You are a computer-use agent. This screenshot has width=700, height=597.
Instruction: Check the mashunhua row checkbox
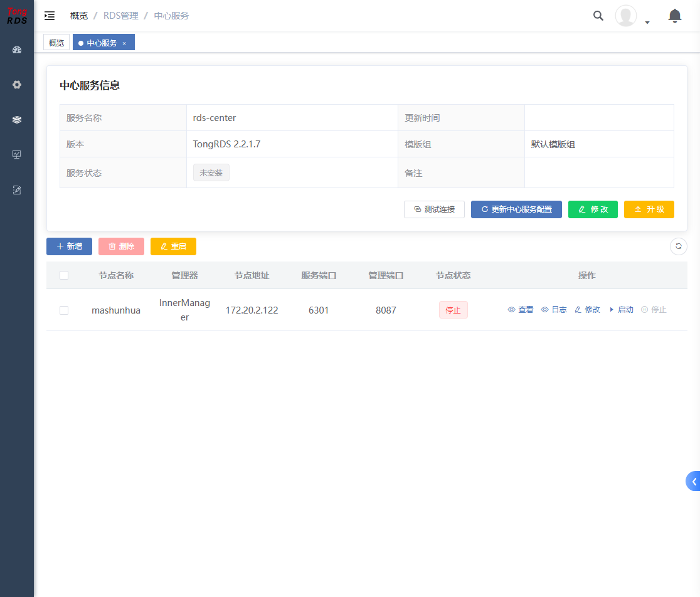[64, 310]
